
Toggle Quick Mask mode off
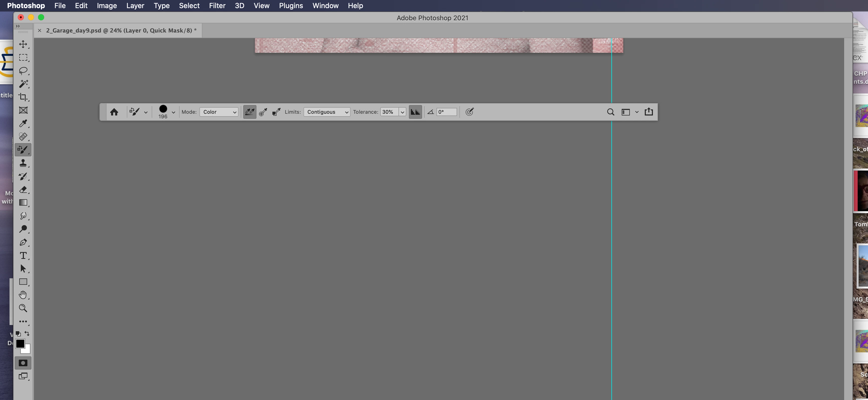23,363
